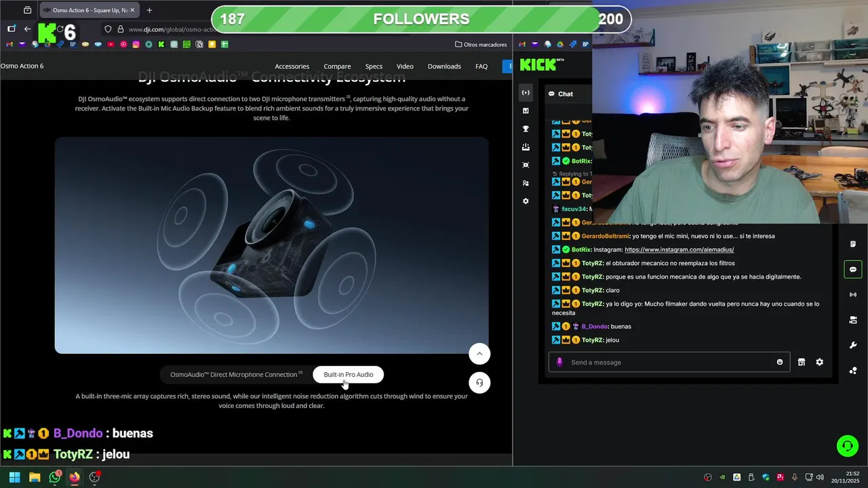Image resolution: width=868 pixels, height=488 pixels.
Task: Open the Compare nav item
Action: 337,66
